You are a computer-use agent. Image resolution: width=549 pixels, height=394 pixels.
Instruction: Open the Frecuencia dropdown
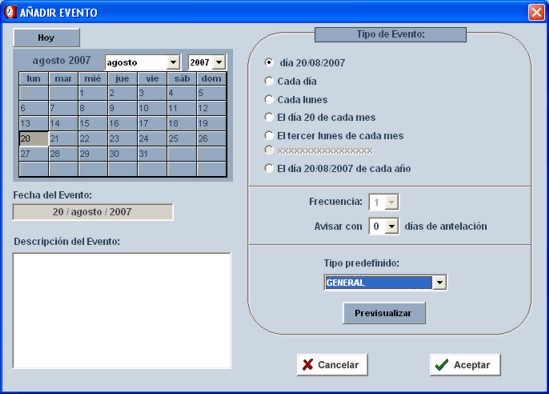click(x=391, y=202)
